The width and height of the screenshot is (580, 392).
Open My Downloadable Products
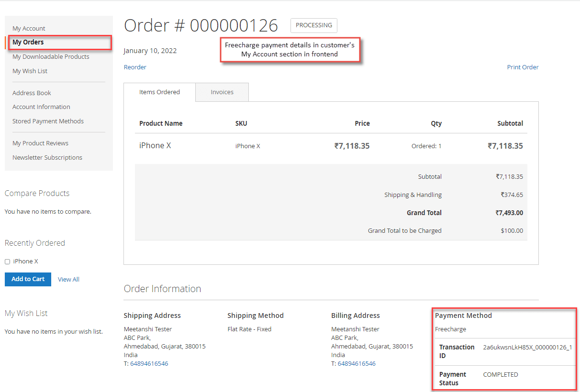[51, 56]
